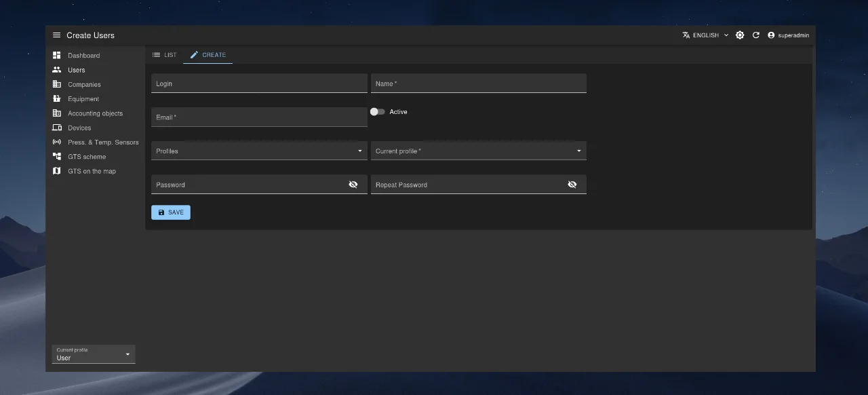Open the Current profile required dropdown in form
Image resolution: width=868 pixels, height=395 pixels.
pos(478,151)
